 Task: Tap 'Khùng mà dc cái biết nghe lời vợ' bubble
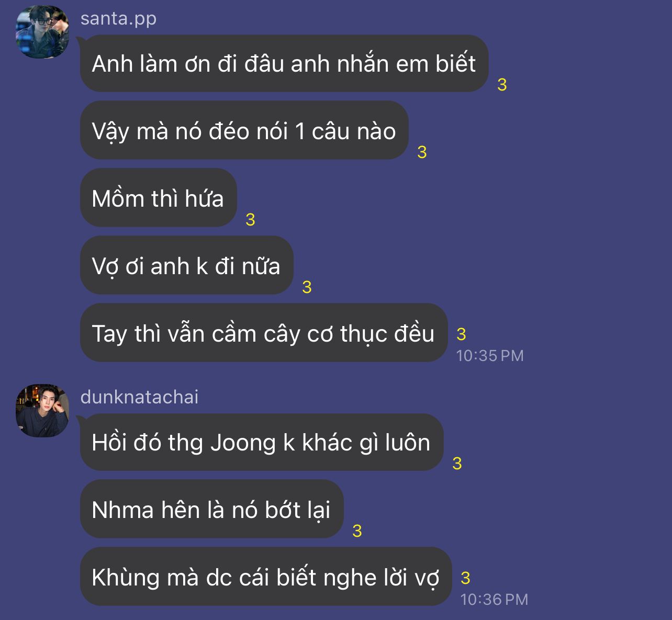point(265,577)
